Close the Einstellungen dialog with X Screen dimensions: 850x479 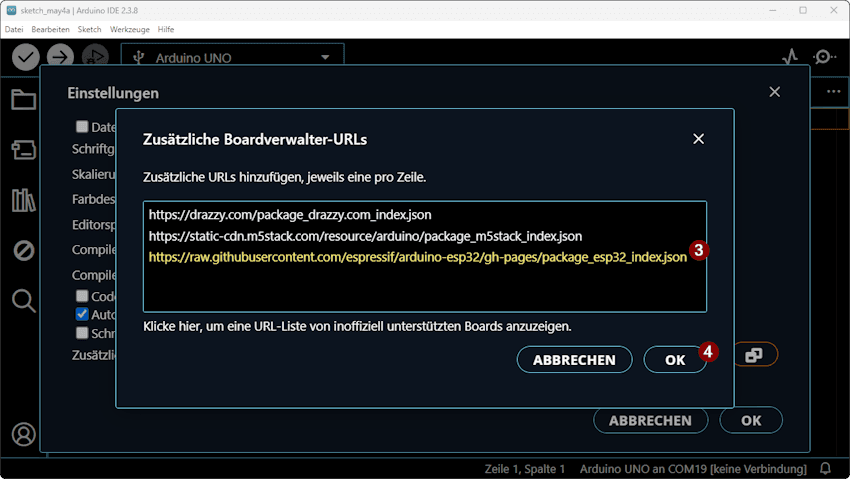[x=775, y=92]
